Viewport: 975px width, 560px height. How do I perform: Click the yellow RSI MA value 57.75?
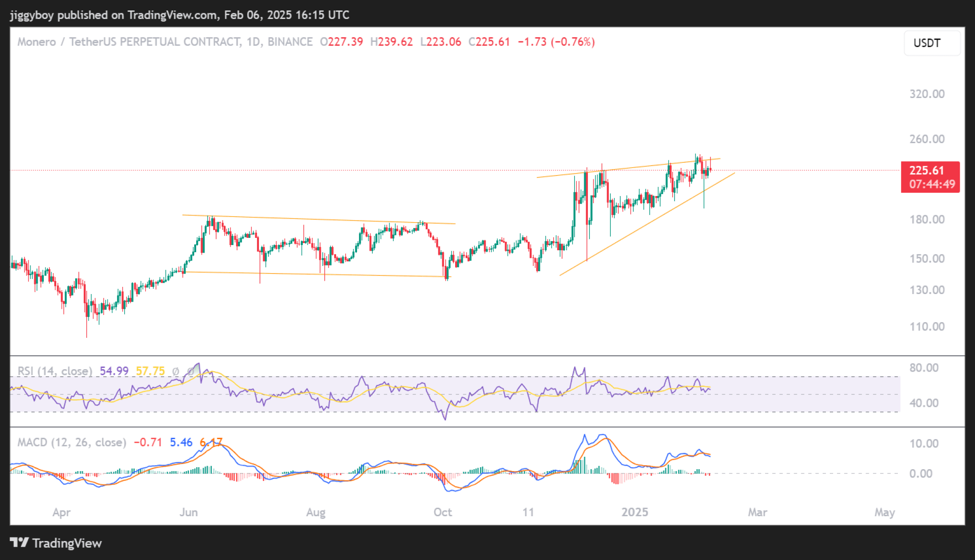(150, 371)
